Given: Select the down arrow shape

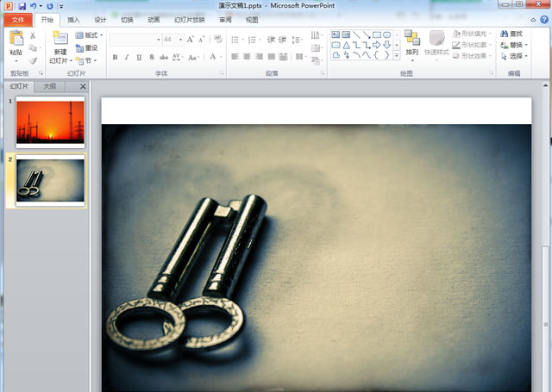Looking at the screenshot, I should 387,45.
